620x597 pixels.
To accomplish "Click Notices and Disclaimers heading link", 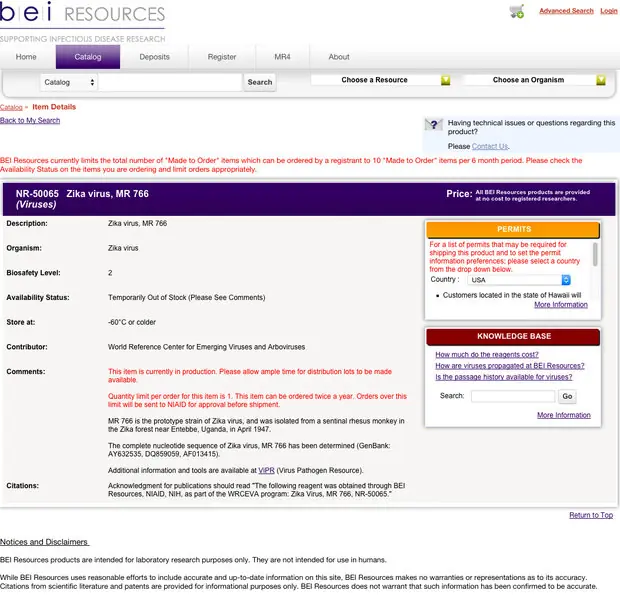I will click(44, 542).
